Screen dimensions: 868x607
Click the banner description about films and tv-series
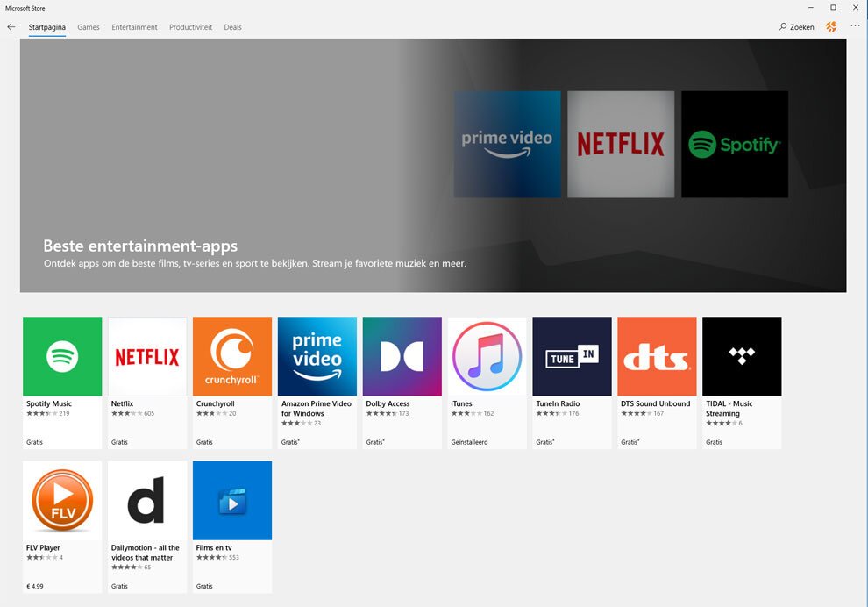[x=254, y=264]
